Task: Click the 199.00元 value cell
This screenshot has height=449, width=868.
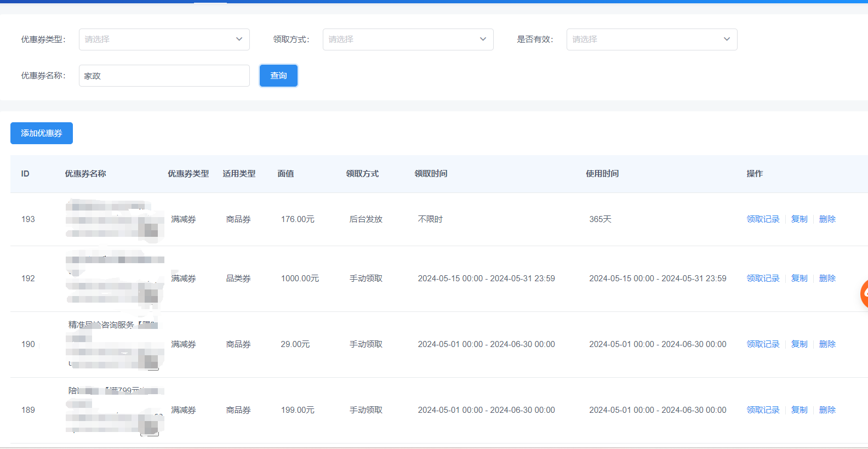Action: click(298, 410)
